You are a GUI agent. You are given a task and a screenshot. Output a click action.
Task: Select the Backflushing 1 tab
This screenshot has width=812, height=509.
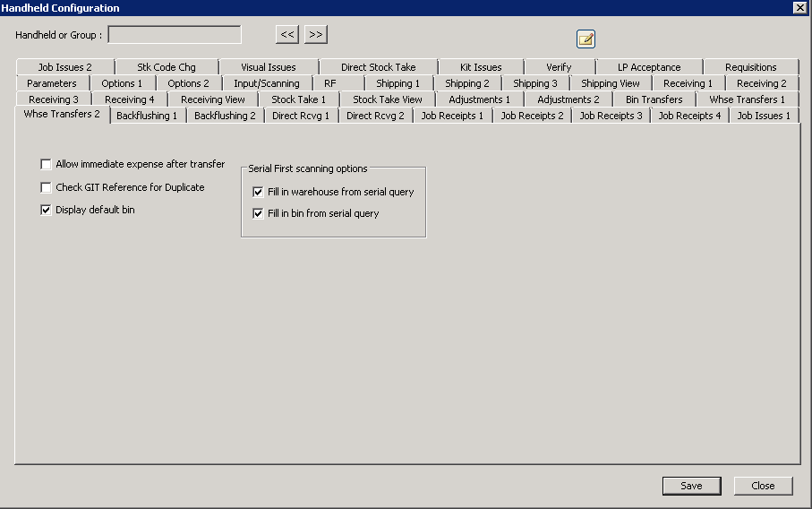[x=147, y=116]
